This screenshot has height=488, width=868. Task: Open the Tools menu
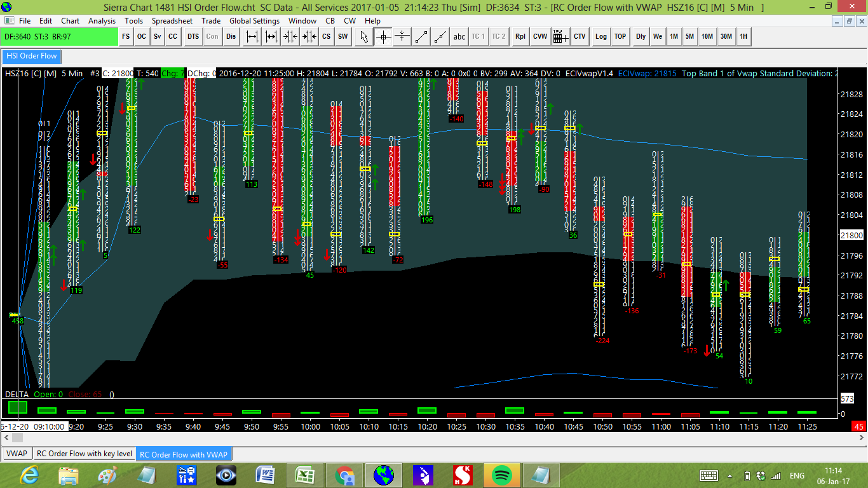click(133, 20)
